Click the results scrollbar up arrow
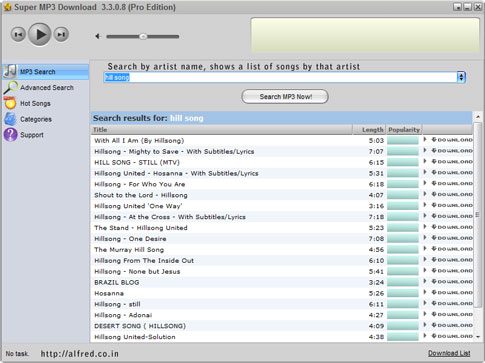This screenshot has width=485, height=363. pos(478,117)
